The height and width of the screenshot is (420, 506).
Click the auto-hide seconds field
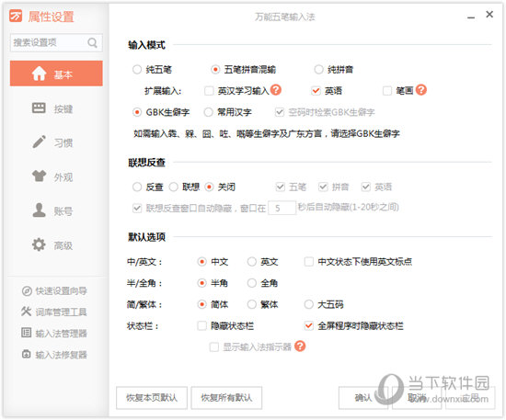282,208
